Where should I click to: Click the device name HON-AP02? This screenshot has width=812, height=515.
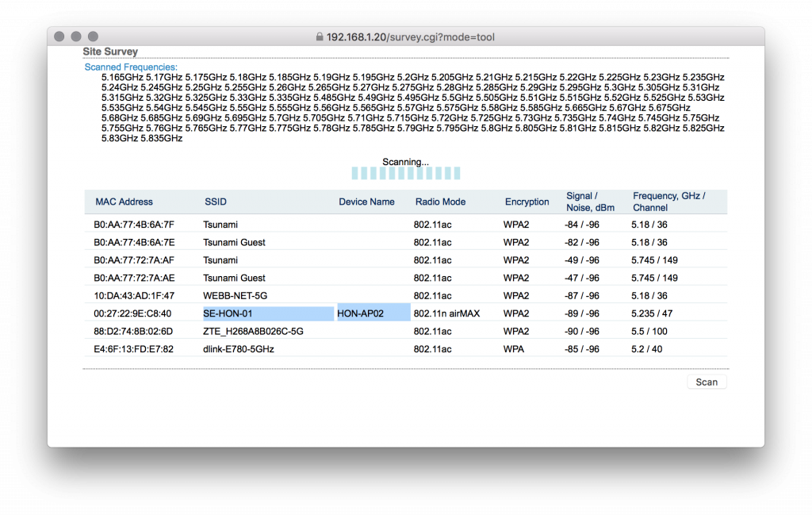click(361, 313)
